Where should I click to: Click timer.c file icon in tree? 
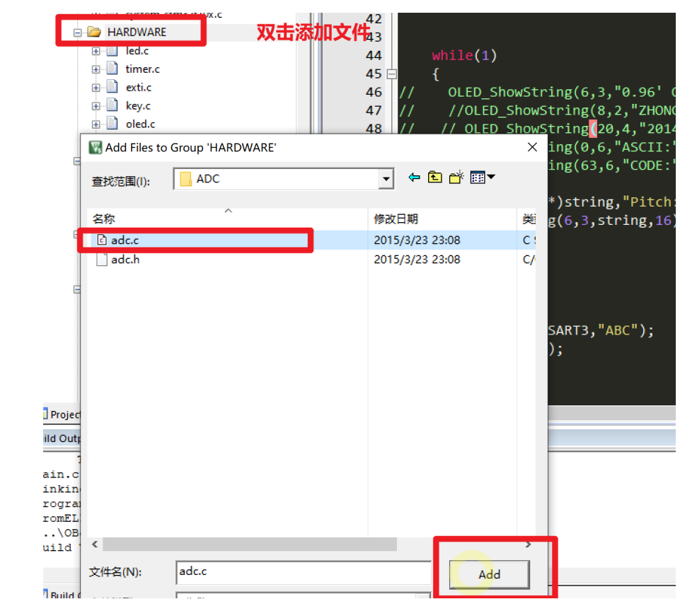(x=113, y=69)
